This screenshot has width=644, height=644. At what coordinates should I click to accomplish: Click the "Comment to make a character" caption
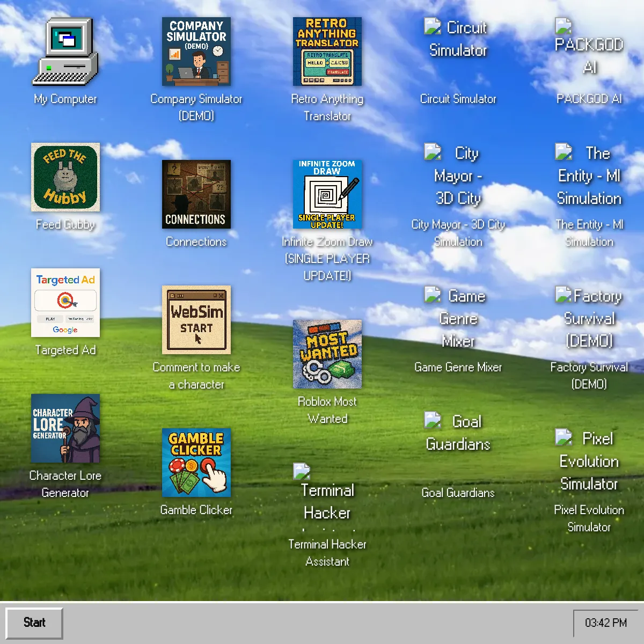[196, 376]
